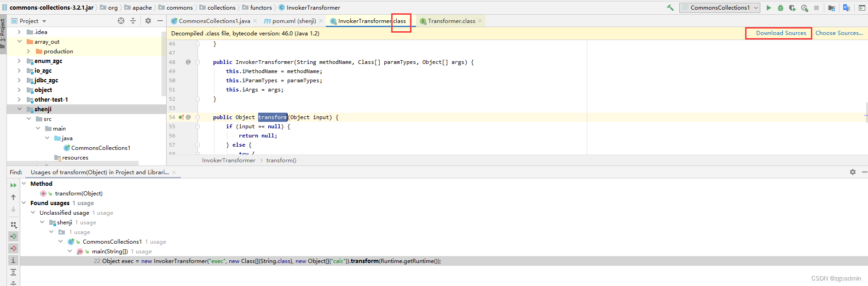This screenshot has height=286, width=868.
Task: Click the highlighted transform method name
Action: point(272,117)
